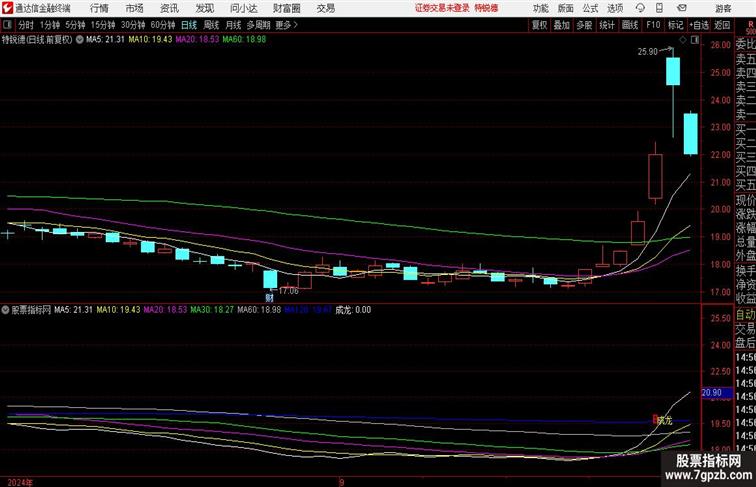Open the mobile phone icon
The height and width of the screenshot is (487, 756).
659,8
